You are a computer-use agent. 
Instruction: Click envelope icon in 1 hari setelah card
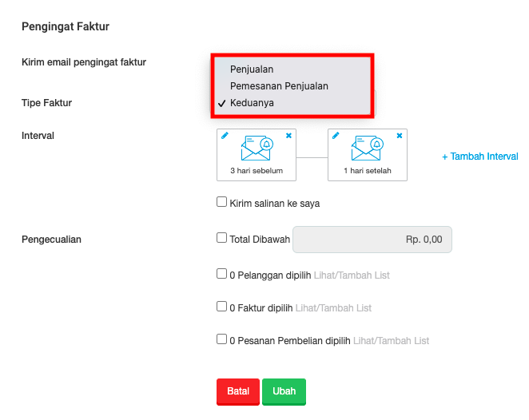pos(368,149)
